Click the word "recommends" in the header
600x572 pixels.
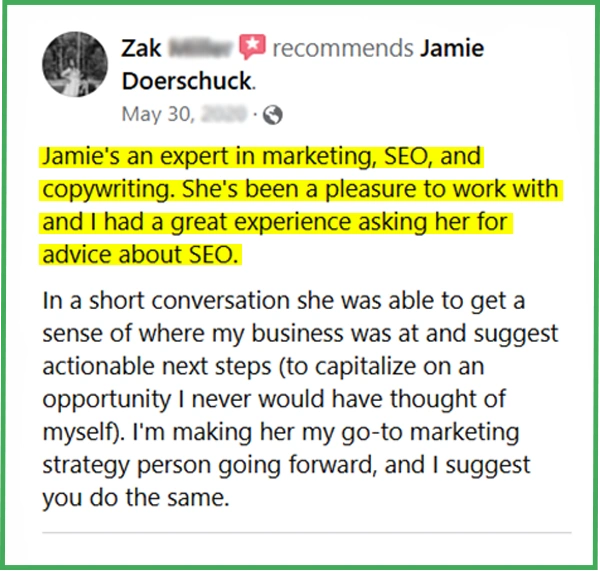(x=343, y=47)
